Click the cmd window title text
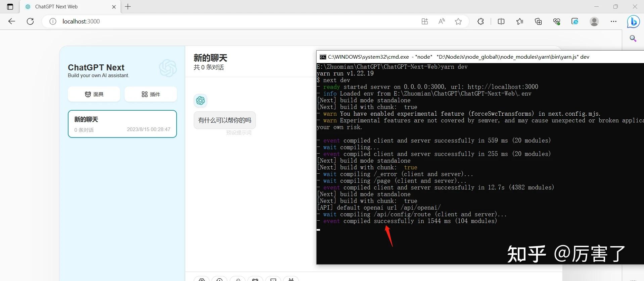The image size is (644, 281). pos(459,57)
